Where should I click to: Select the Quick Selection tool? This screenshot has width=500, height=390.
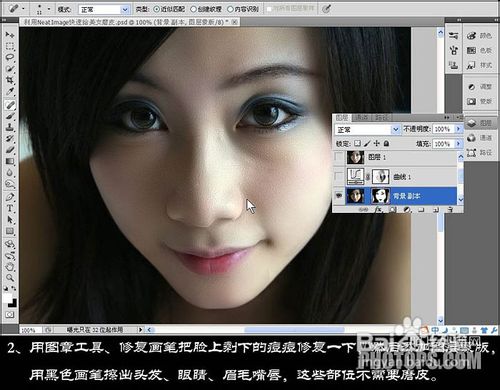tap(10, 69)
